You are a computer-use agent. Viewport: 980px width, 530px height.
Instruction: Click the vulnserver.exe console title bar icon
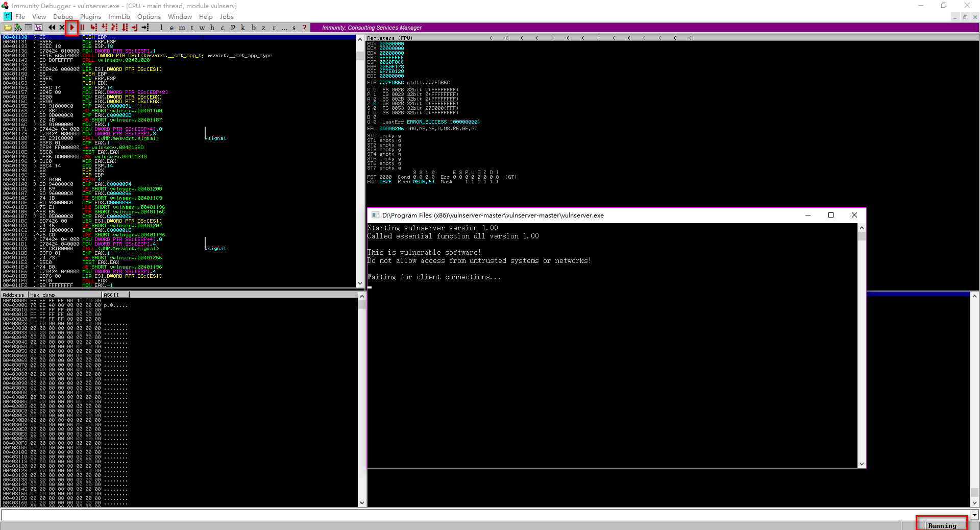375,215
